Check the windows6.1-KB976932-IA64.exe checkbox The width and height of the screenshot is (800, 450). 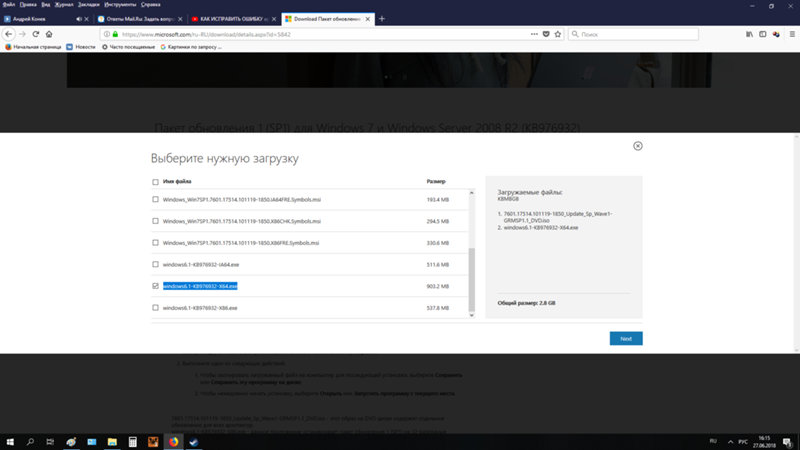pos(155,264)
